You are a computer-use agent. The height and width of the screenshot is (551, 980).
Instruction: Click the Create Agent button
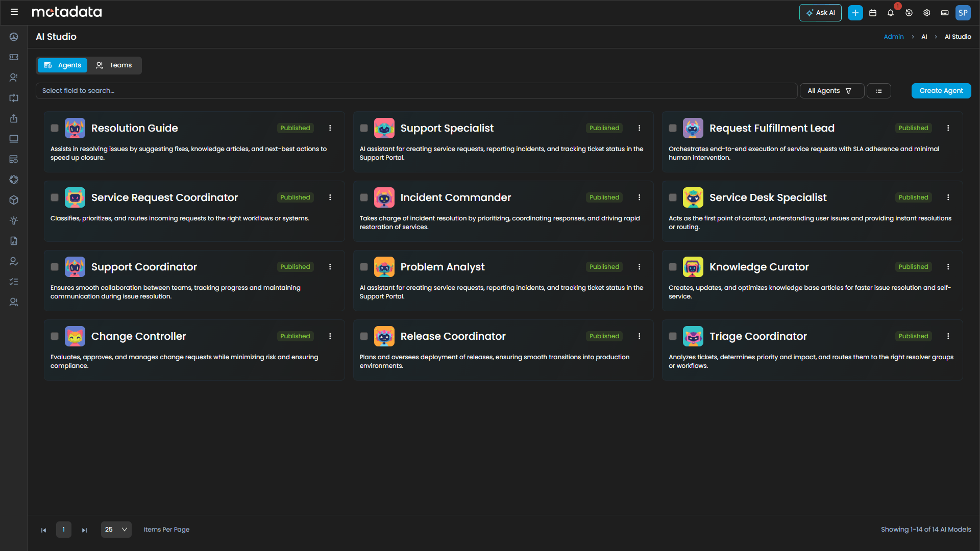pos(941,90)
